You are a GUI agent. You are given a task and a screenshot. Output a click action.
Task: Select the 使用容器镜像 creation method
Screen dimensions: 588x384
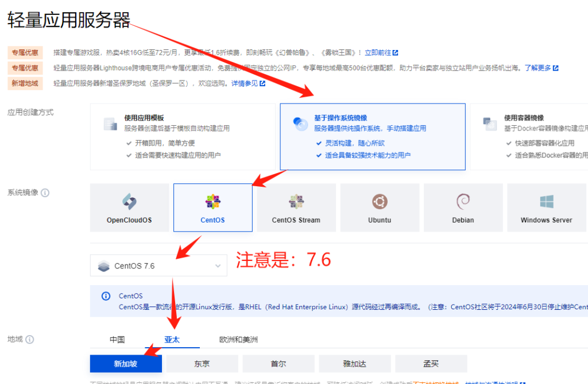point(529,137)
